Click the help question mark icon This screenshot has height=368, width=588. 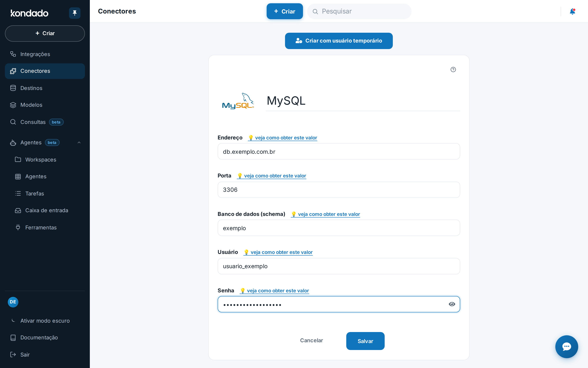coord(453,70)
